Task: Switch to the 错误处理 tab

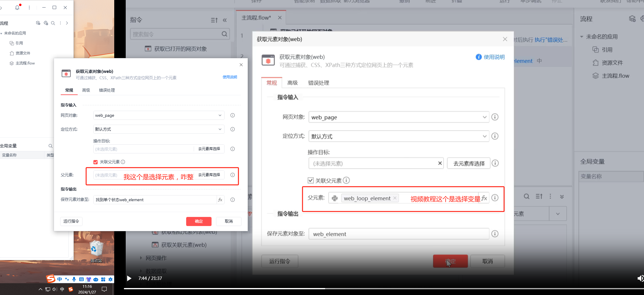Action: coord(107,90)
